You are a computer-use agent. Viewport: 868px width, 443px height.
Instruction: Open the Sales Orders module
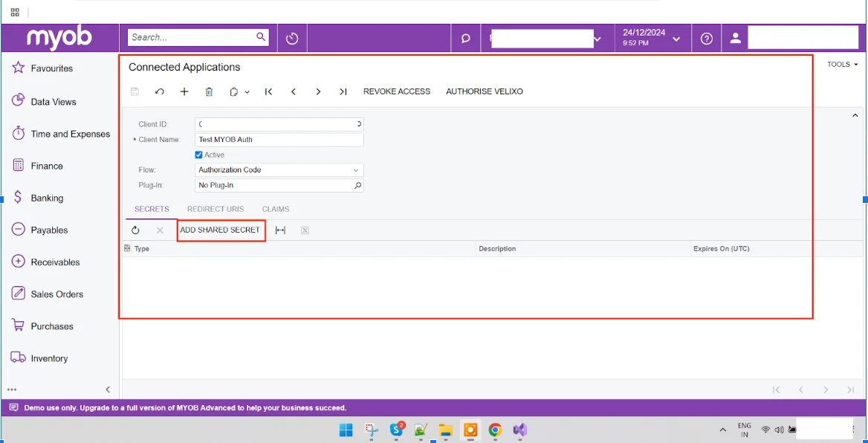(x=56, y=294)
